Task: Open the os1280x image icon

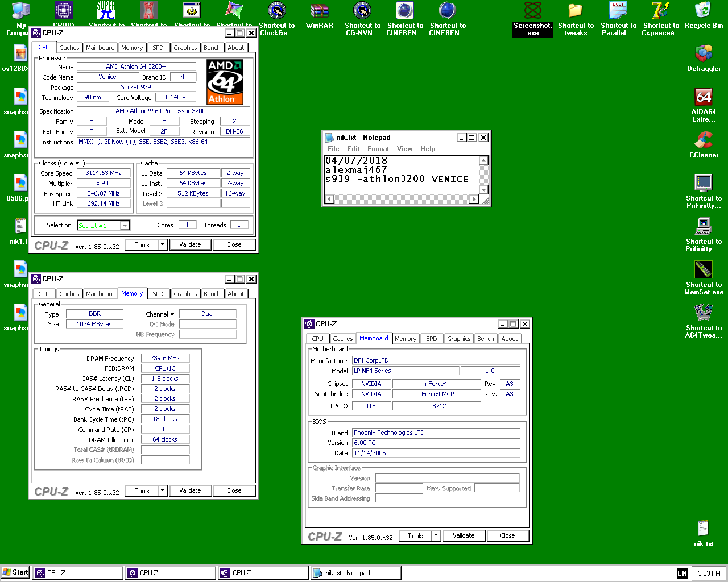Action: click(x=20, y=53)
